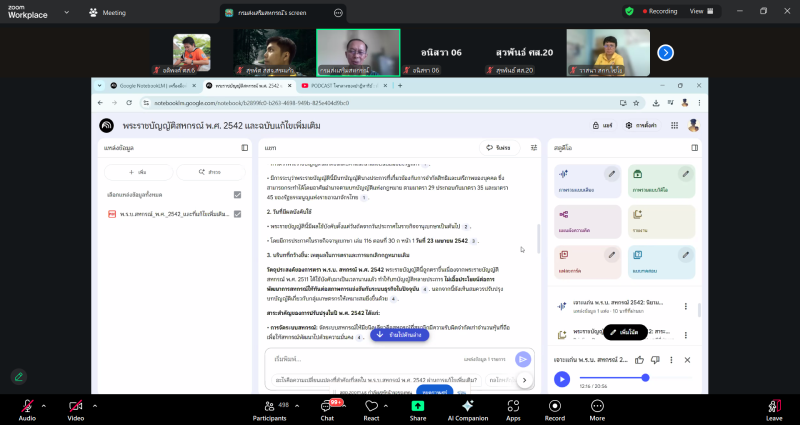The height and width of the screenshot is (425, 800).
Task: Play the audio overview in the Studio player
Action: pyautogui.click(x=562, y=379)
